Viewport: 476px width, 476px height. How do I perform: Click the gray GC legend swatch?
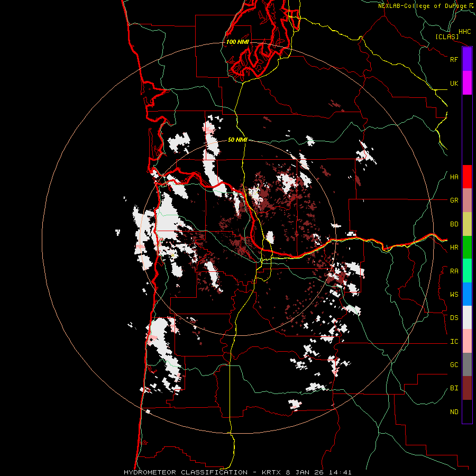(x=467, y=364)
